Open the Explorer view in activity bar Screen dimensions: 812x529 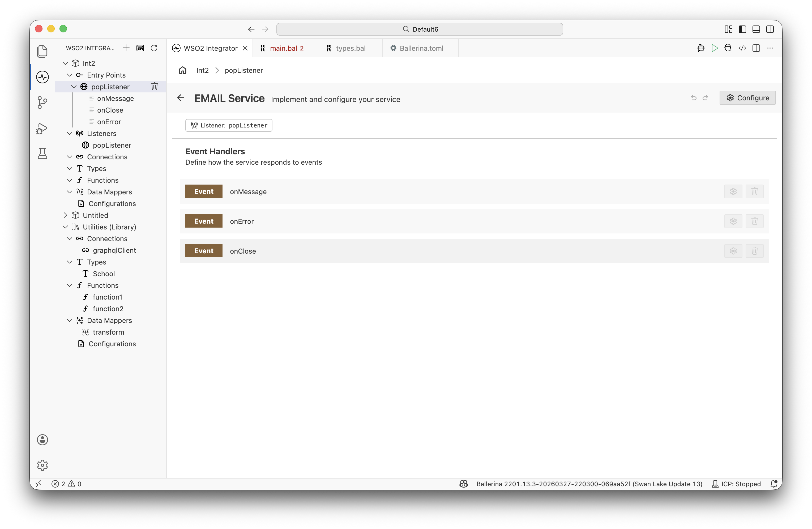42,51
